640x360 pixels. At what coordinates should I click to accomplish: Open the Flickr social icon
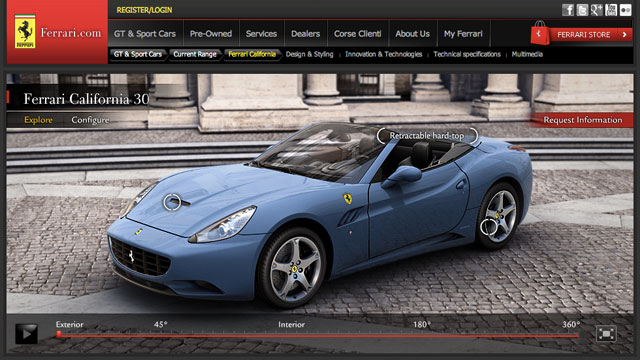pos(625,10)
